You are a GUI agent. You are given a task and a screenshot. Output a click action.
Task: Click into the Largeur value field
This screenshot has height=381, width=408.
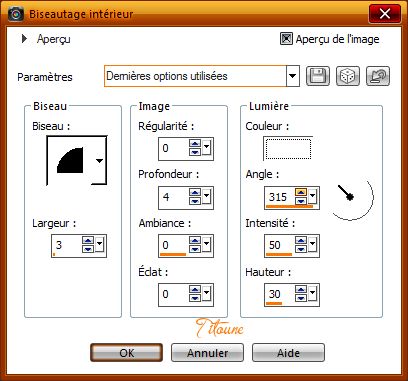(x=67, y=246)
